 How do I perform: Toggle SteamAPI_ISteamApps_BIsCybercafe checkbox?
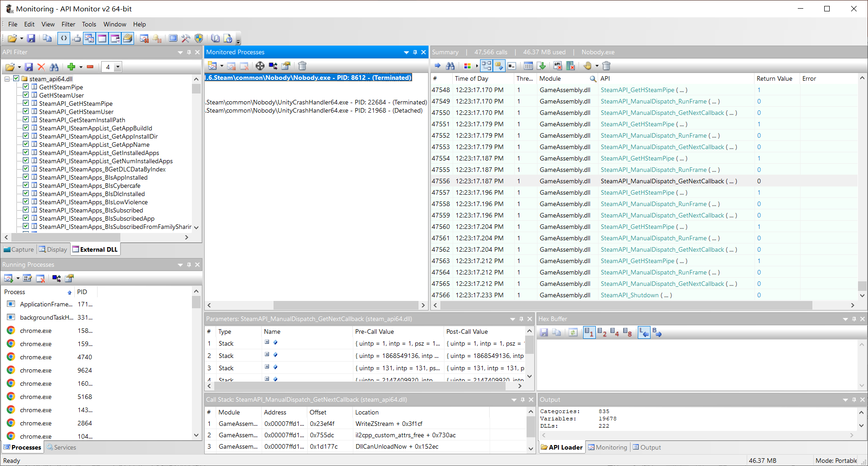click(26, 185)
